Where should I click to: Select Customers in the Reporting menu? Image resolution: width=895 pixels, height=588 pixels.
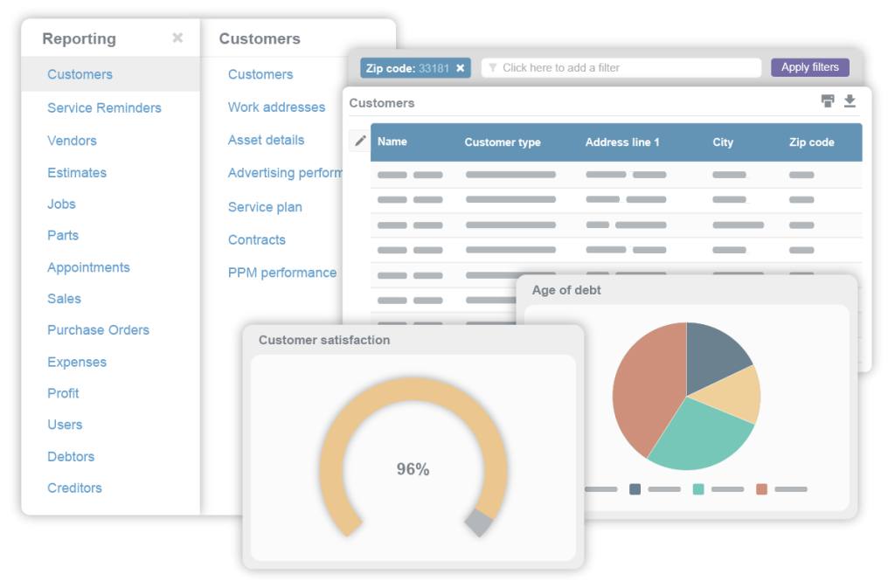click(x=80, y=75)
